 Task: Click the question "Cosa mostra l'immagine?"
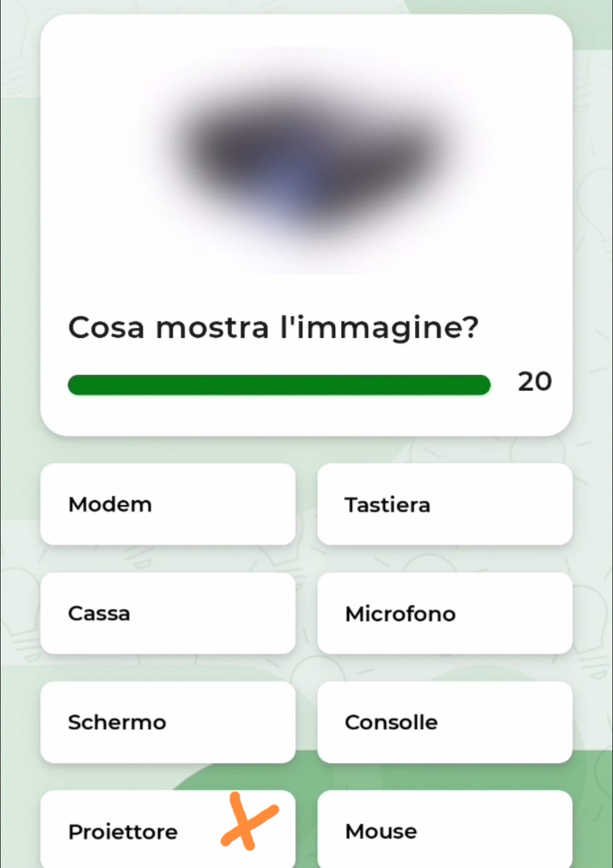coord(273,328)
